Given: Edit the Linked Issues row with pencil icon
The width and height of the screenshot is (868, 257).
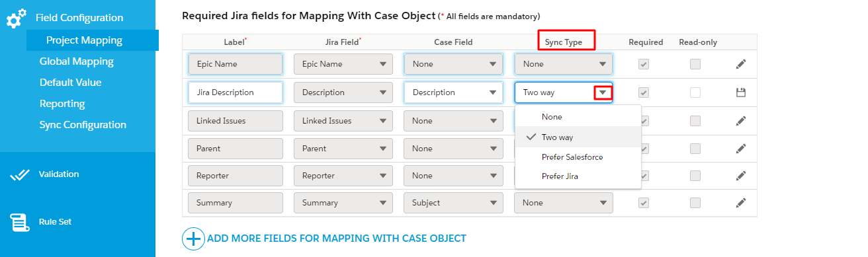Looking at the screenshot, I should point(741,120).
